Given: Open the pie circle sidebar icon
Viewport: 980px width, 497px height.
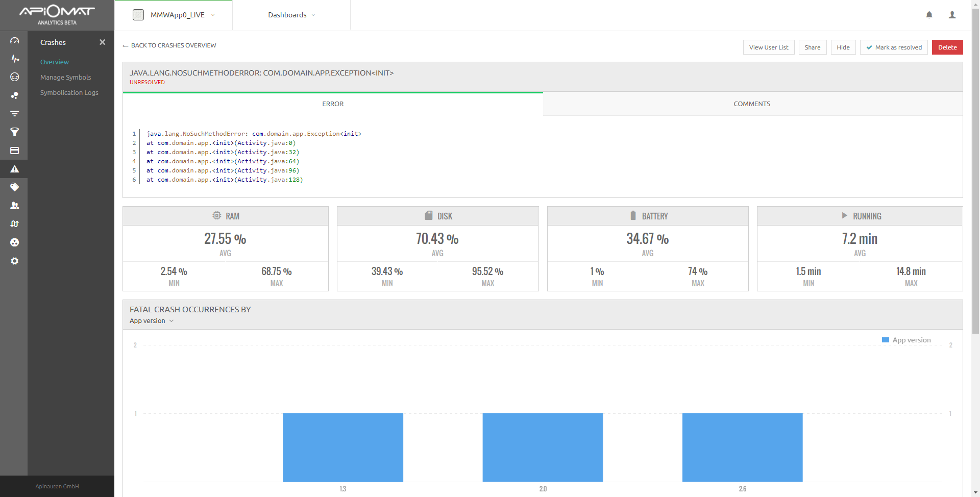Looking at the screenshot, I should (14, 242).
